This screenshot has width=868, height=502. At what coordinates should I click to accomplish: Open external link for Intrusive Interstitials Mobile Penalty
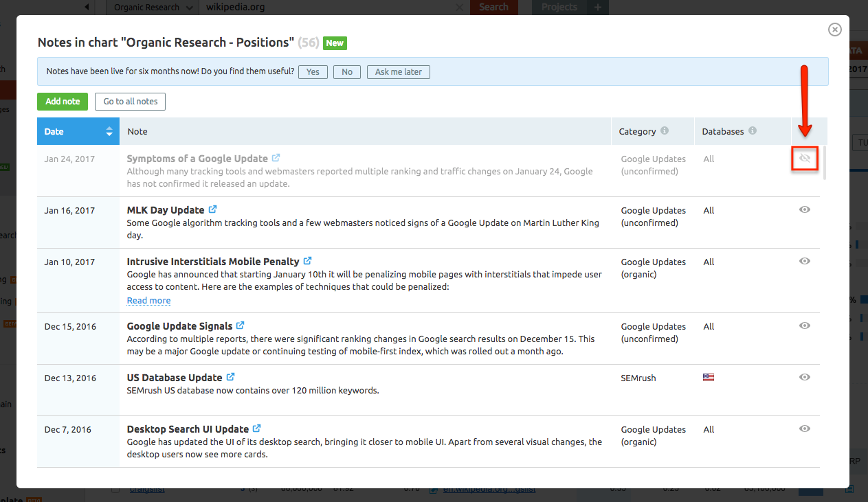308,261
